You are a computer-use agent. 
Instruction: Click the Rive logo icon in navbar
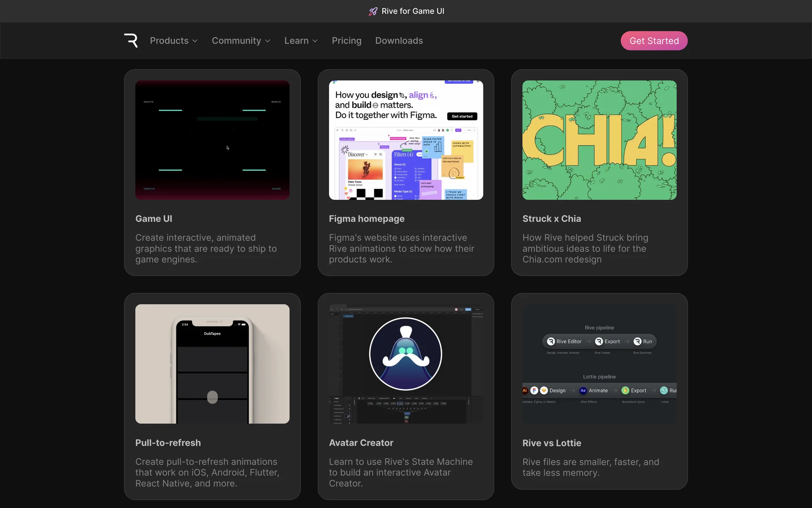(x=131, y=41)
